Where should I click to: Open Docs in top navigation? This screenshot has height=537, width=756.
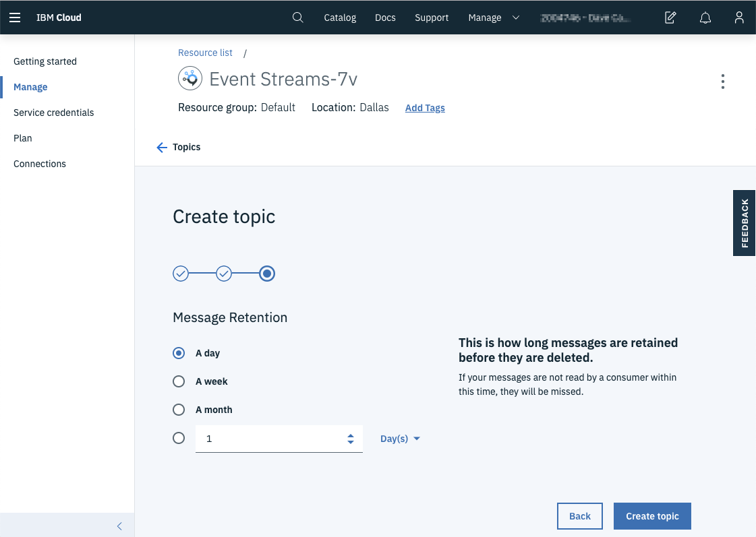385,18
